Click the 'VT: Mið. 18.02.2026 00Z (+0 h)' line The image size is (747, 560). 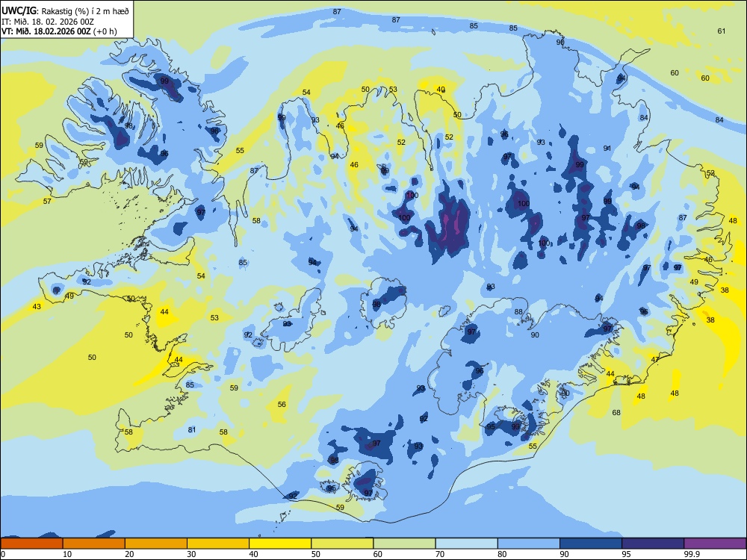[x=58, y=31]
